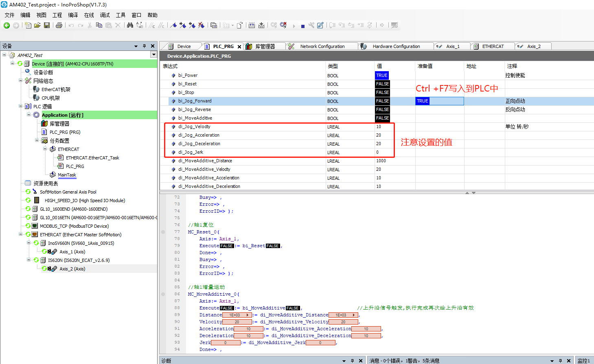Click the print icon in toolbar

pyautogui.click(x=59, y=25)
